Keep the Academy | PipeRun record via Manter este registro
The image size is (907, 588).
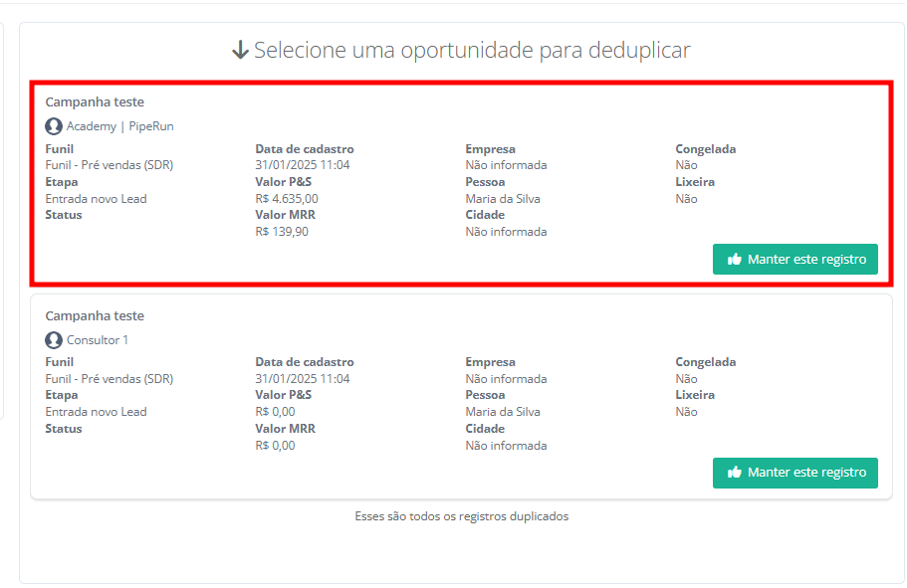794,259
